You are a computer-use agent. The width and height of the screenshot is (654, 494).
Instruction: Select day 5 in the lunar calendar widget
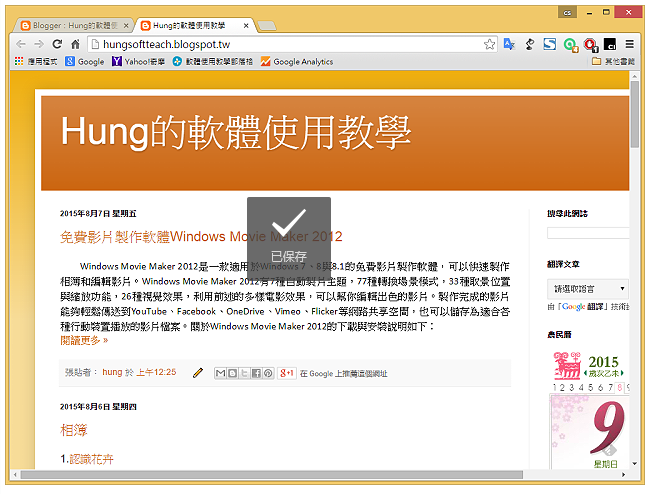point(591,387)
